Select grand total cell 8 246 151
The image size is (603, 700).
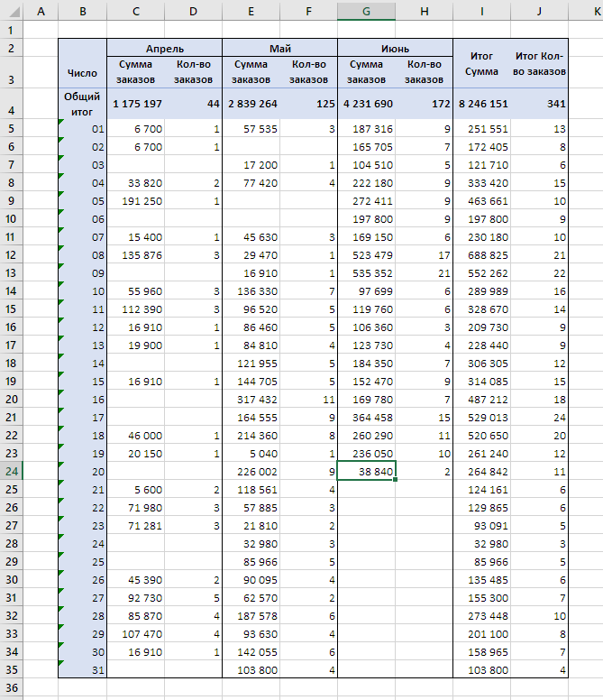coord(482,104)
